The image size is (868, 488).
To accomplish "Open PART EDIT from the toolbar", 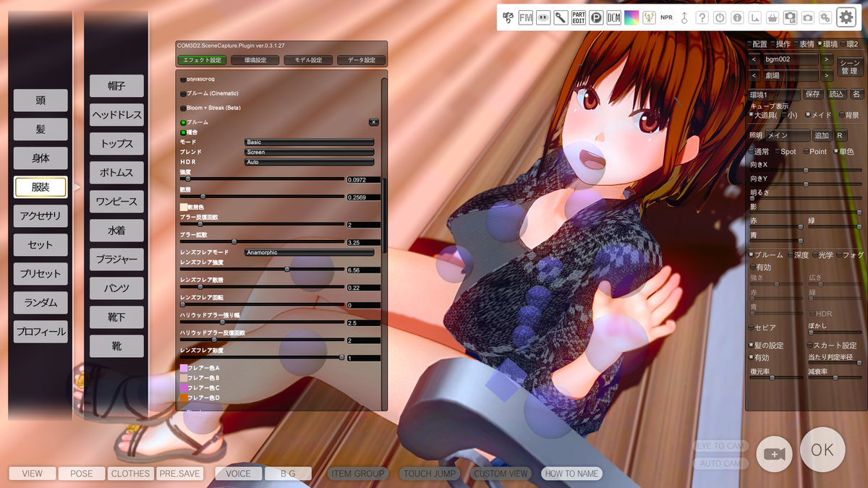I will pyautogui.click(x=579, y=17).
